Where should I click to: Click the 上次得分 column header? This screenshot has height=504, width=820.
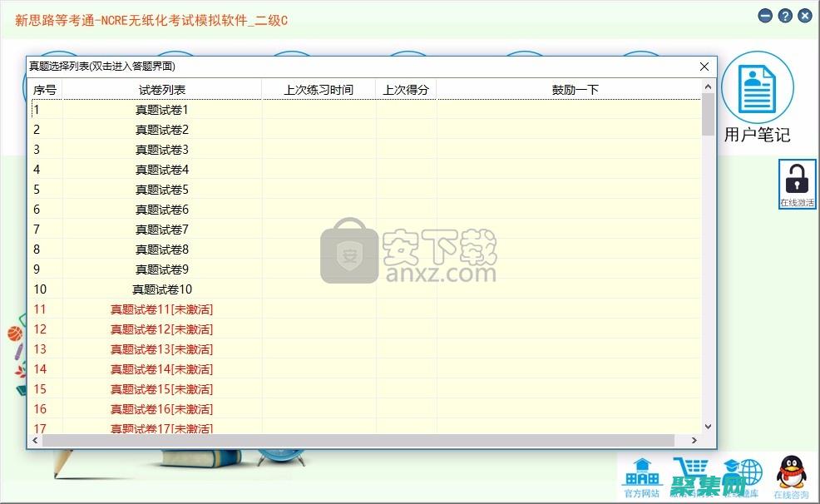pos(406,90)
